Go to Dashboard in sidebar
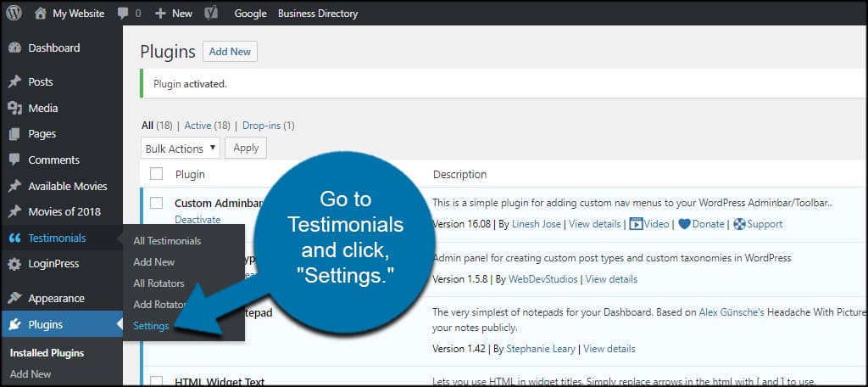Image resolution: width=868 pixels, height=387 pixels. pyautogui.click(x=54, y=48)
